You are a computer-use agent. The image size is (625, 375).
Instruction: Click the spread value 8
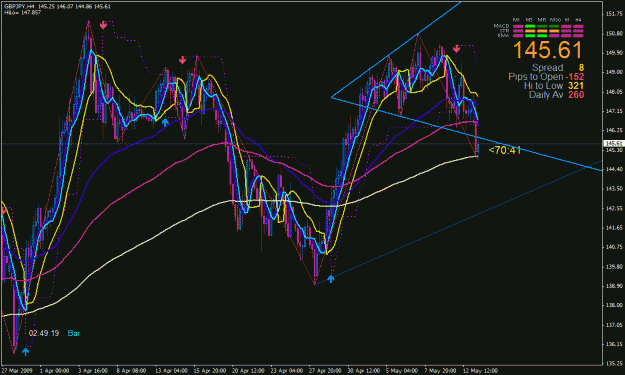tap(581, 68)
